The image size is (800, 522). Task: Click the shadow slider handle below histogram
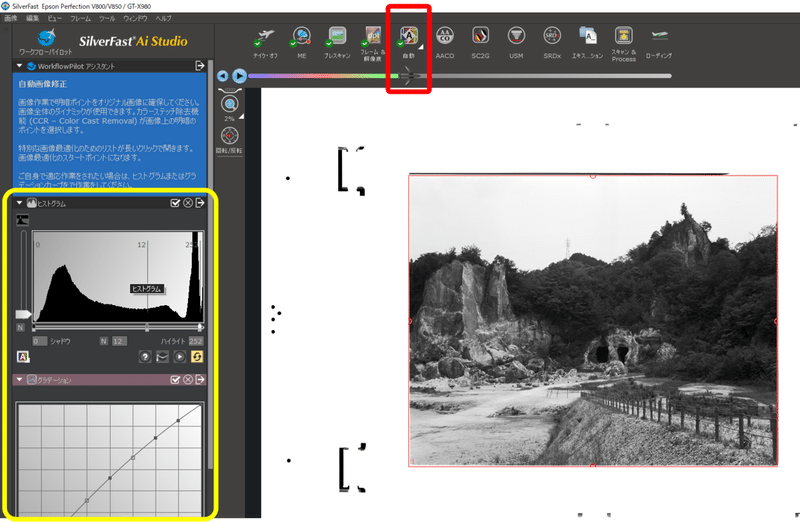pos(34,327)
